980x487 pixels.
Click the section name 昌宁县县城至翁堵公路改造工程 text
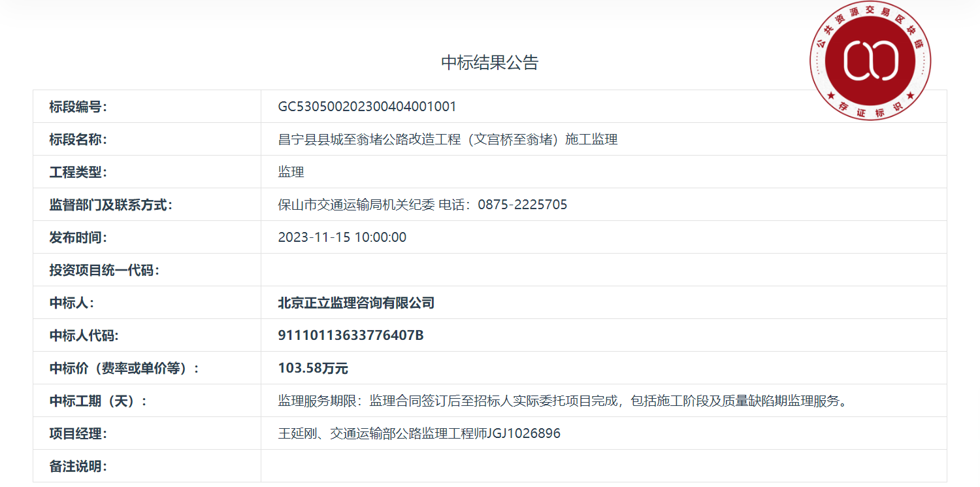pos(448,139)
